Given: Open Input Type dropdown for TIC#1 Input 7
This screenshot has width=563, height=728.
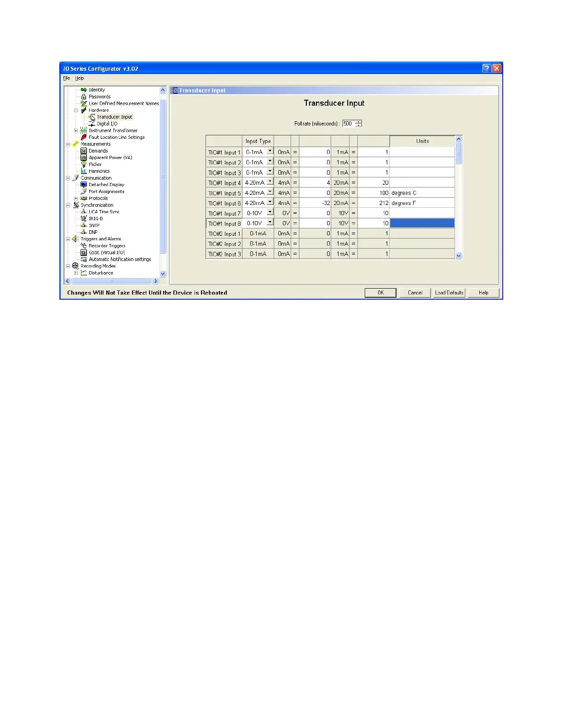Looking at the screenshot, I should coord(270,212).
